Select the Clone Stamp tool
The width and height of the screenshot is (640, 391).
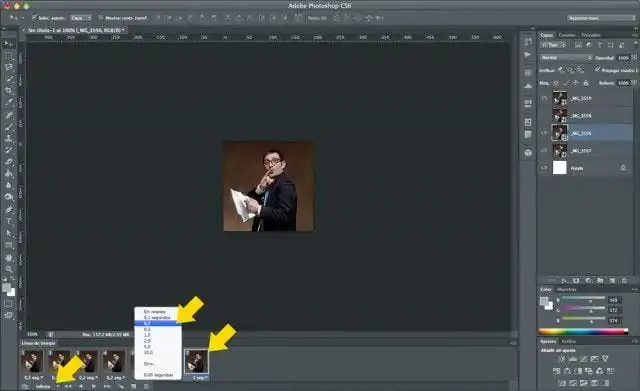point(9,138)
